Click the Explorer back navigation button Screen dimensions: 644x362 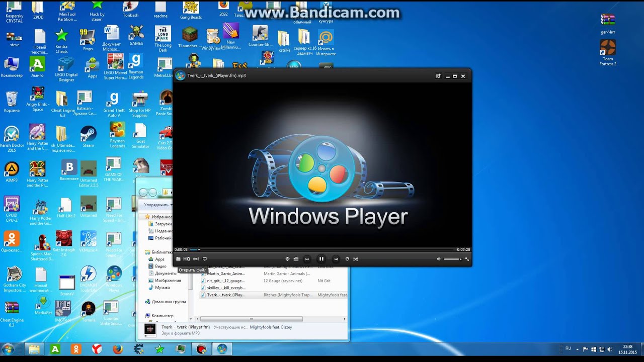coord(143,193)
